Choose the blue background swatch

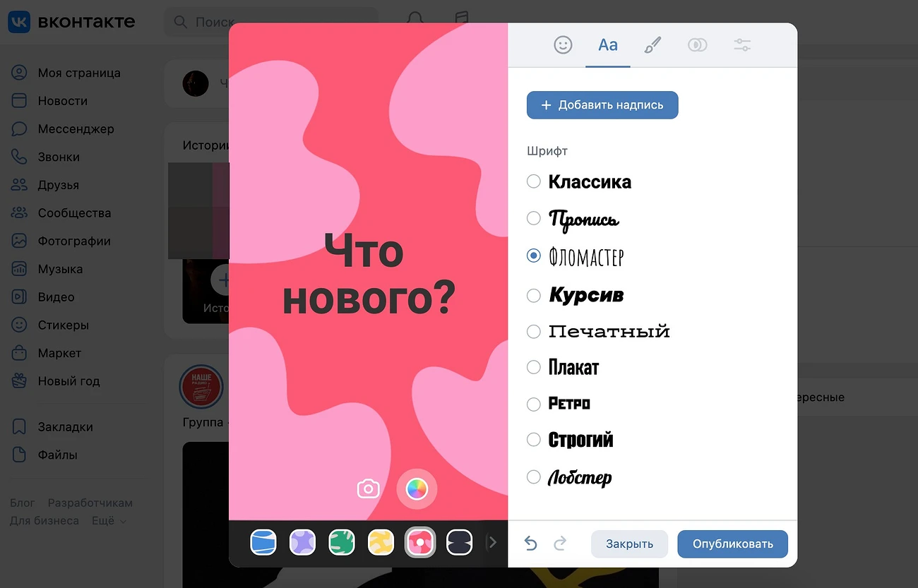click(263, 542)
